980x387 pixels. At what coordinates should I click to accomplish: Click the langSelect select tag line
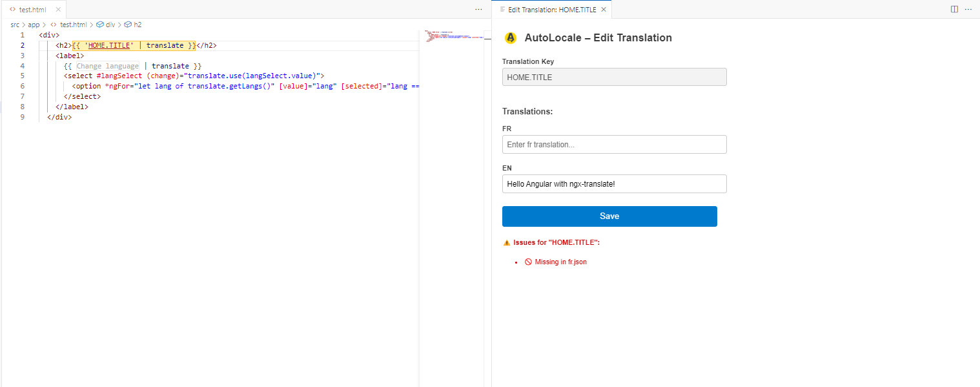click(x=194, y=76)
